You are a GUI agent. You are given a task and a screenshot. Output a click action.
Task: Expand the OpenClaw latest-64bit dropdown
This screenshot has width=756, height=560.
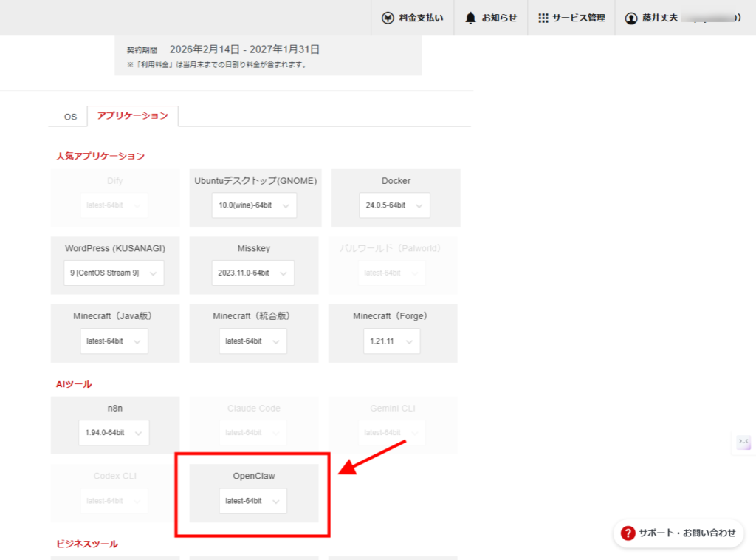(x=253, y=501)
